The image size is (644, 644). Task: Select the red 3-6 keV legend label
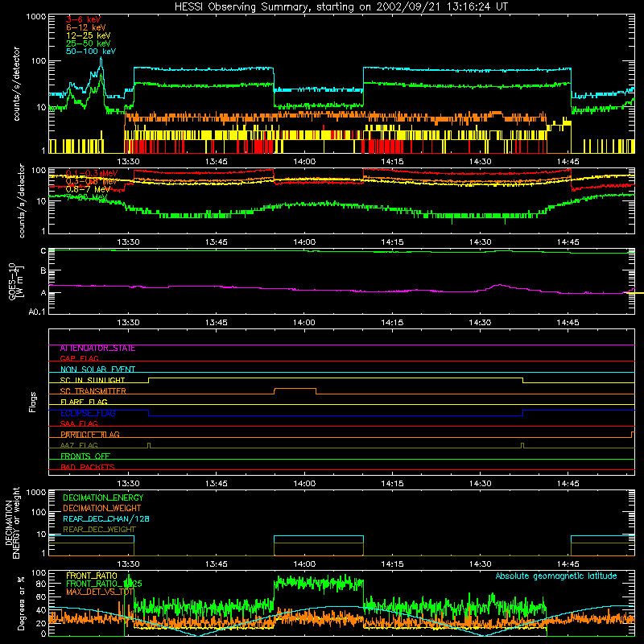[x=83, y=19]
